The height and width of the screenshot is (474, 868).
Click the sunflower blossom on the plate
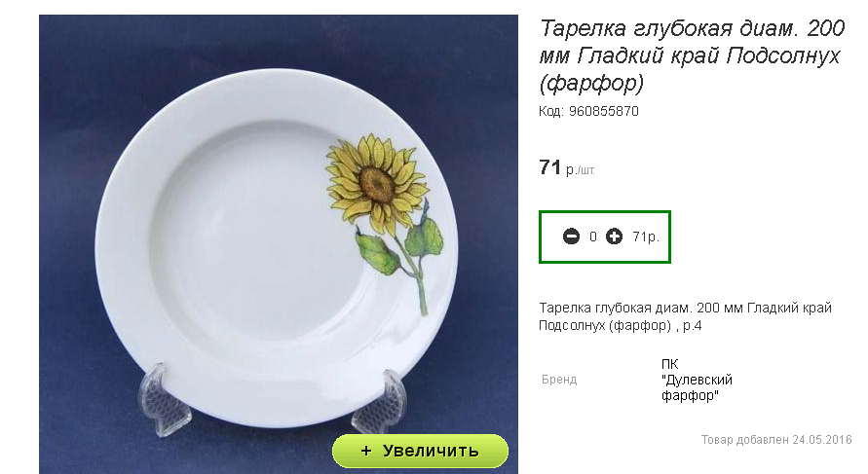pos(375,179)
